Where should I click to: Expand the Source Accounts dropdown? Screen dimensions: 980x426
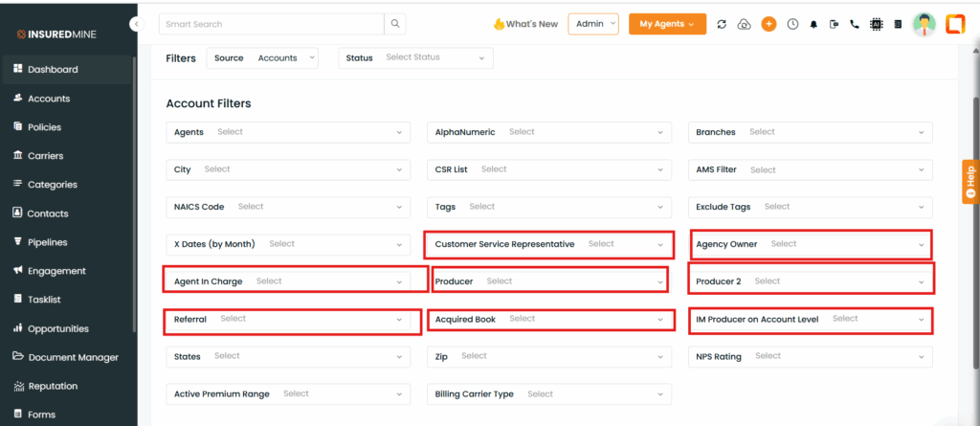pyautogui.click(x=262, y=58)
